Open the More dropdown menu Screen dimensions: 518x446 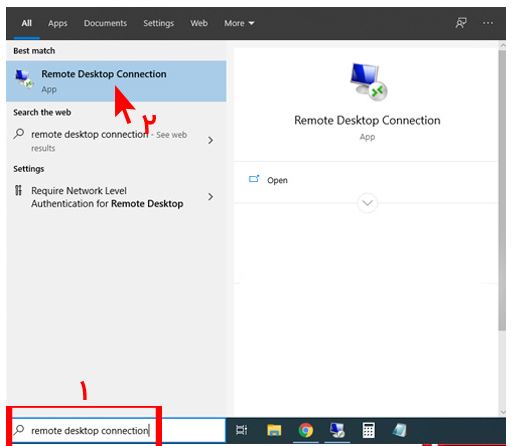coord(239,23)
